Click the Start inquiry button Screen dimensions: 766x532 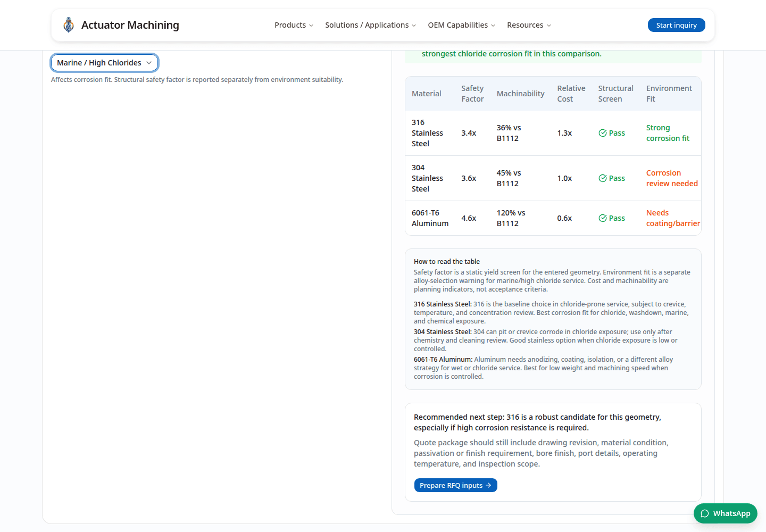click(677, 25)
